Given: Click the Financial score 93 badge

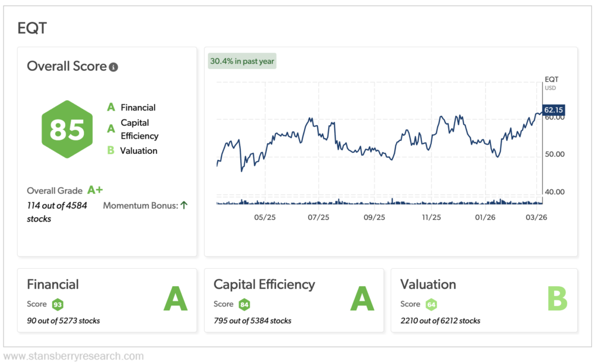Looking at the screenshot, I should [57, 304].
